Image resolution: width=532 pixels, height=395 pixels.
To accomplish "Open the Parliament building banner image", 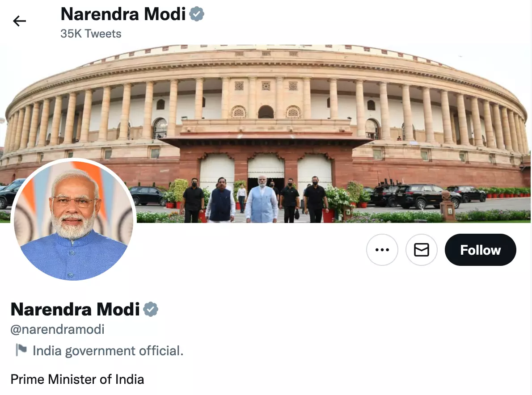I will [266, 134].
